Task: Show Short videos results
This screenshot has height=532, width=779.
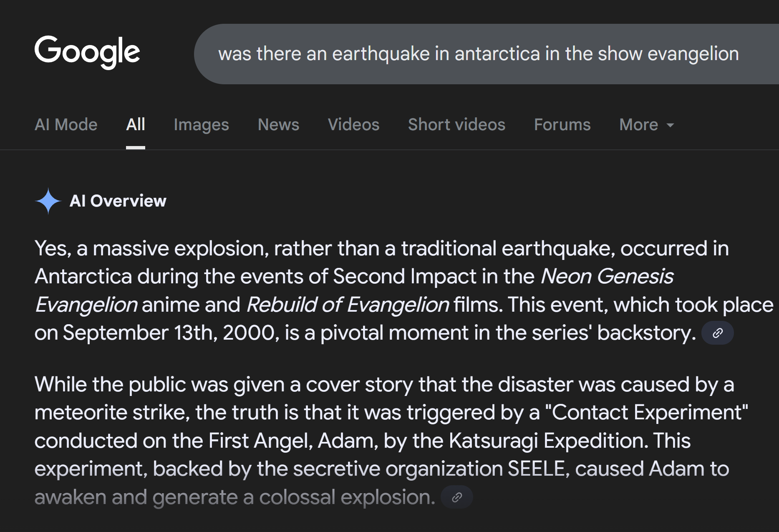Action: click(456, 124)
